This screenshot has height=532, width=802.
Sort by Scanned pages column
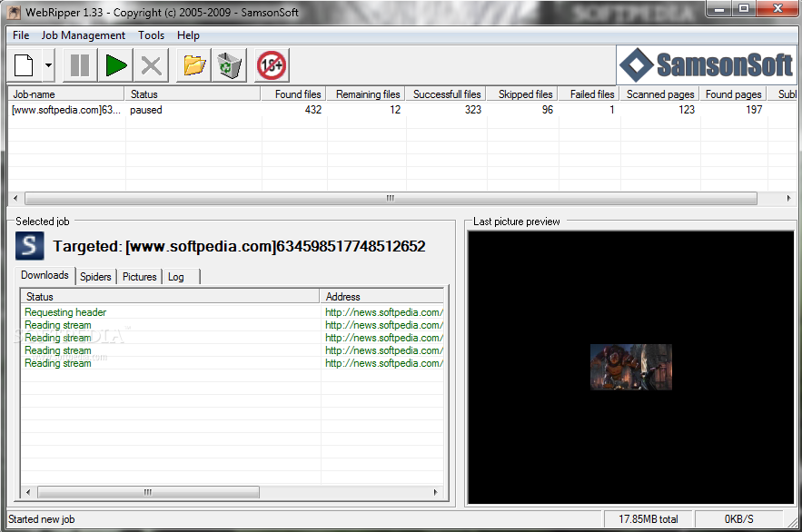659,94
